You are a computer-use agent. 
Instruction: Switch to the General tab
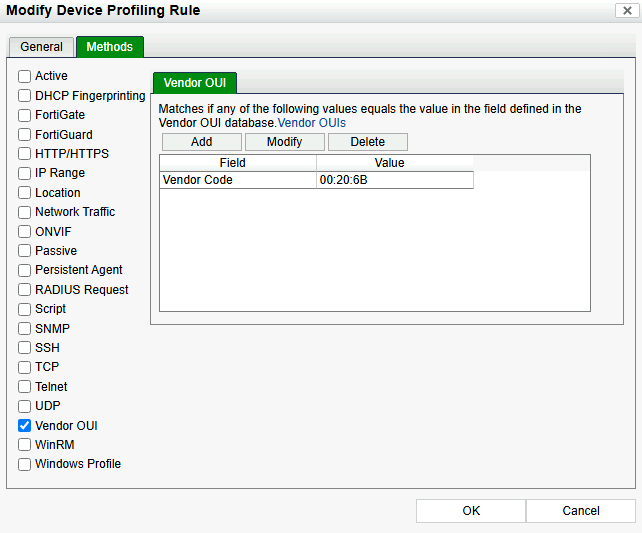coord(41,47)
